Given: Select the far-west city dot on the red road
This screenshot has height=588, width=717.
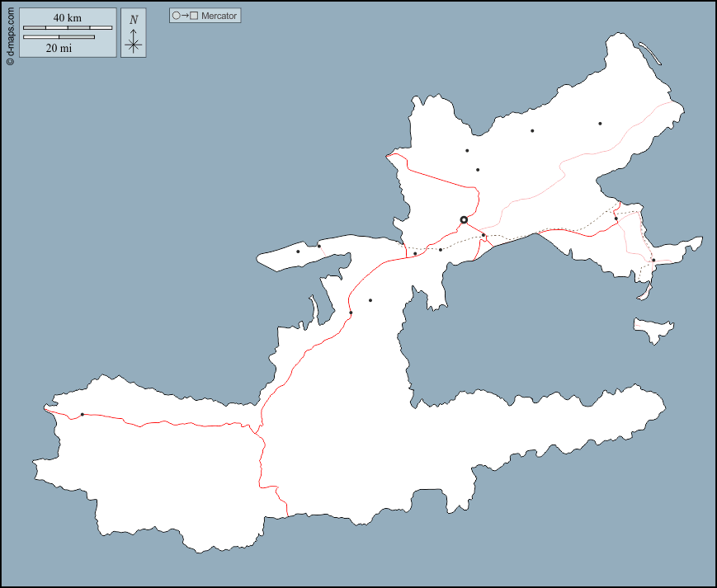Looking at the screenshot, I should tap(83, 414).
